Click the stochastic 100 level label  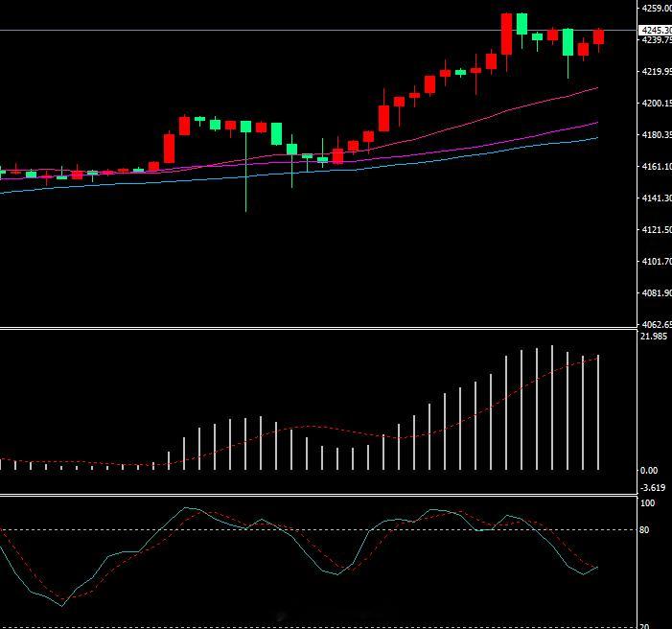pos(648,503)
